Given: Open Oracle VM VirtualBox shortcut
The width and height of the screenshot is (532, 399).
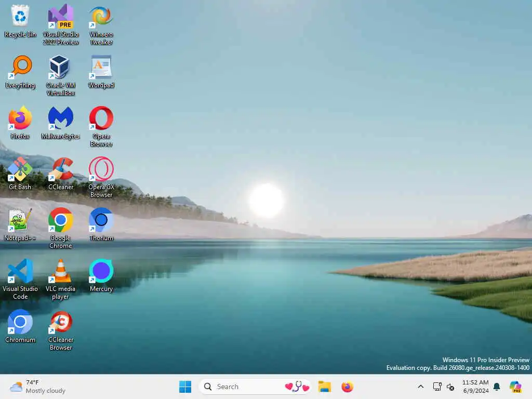Looking at the screenshot, I should [x=60, y=75].
